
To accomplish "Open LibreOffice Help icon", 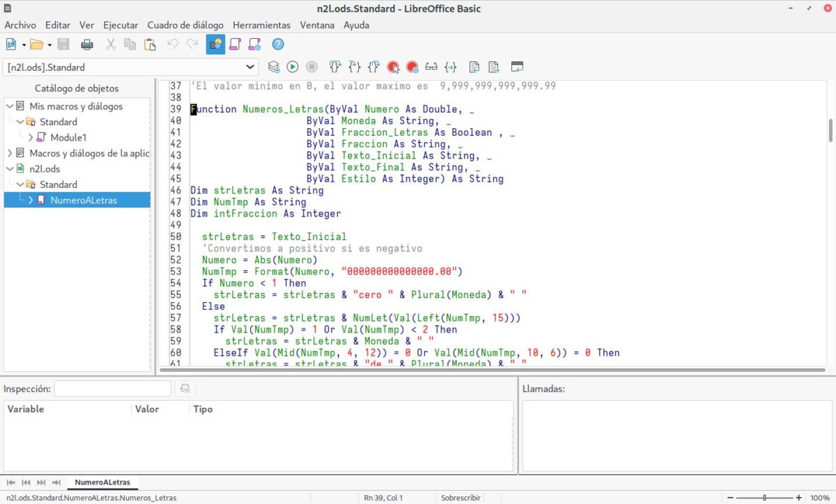I will click(x=278, y=45).
